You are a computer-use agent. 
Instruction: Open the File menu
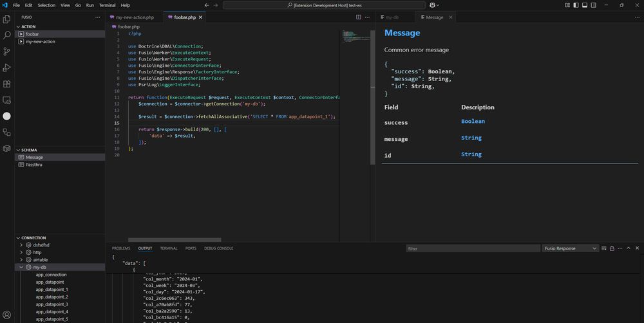pos(17,5)
